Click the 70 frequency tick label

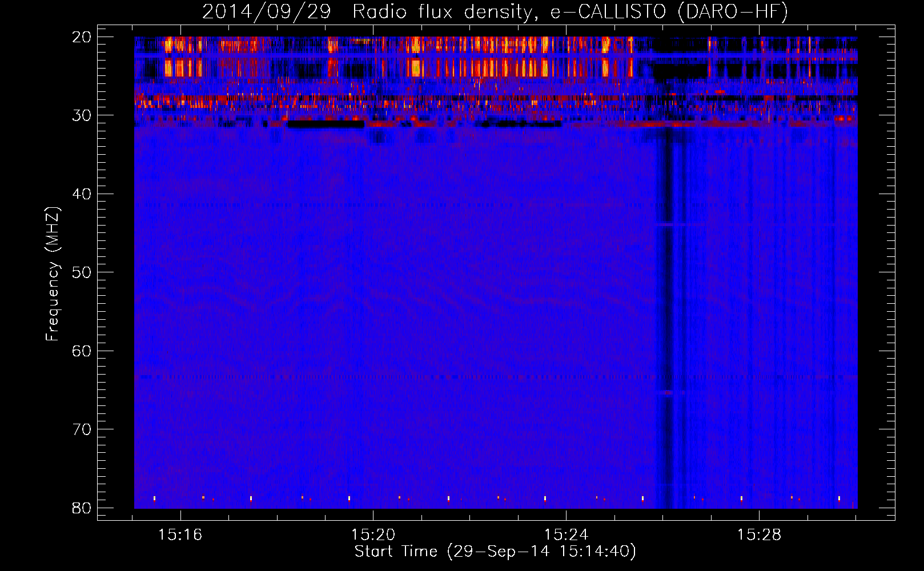coord(82,429)
